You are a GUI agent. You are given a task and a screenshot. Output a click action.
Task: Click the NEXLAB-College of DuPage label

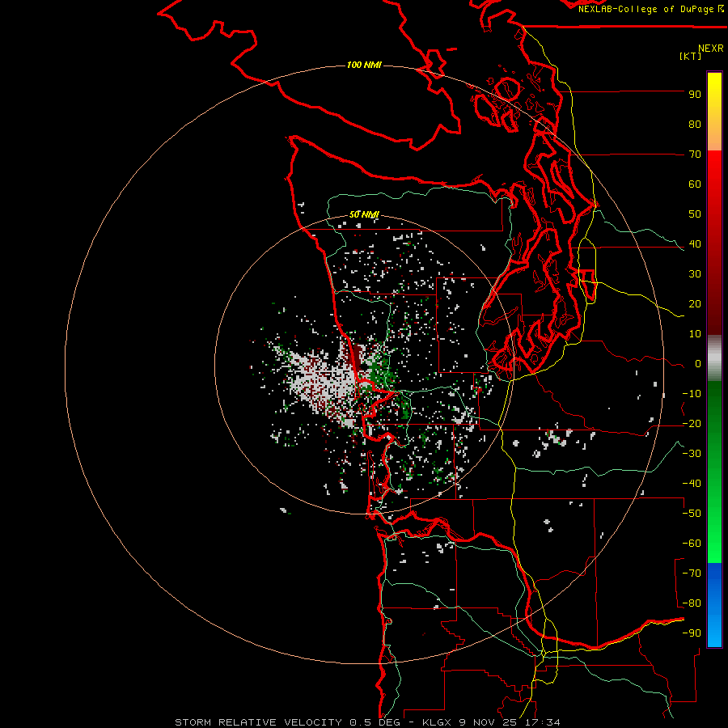pos(650,9)
